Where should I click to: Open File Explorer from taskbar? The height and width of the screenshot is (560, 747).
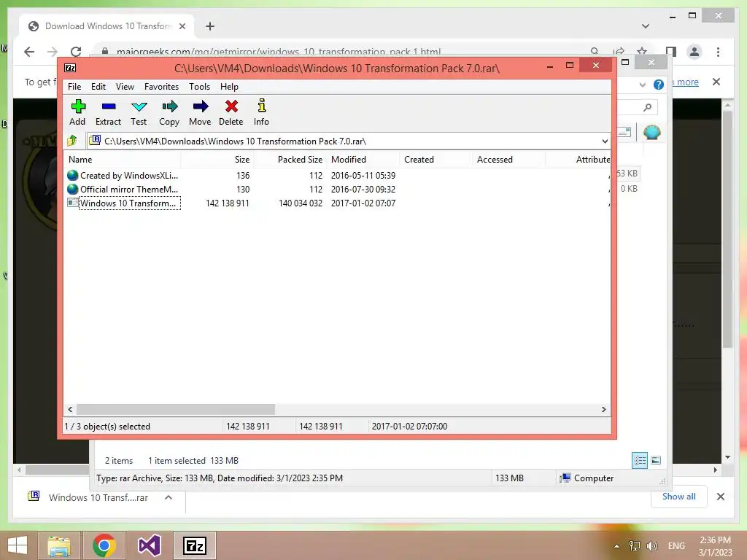pyautogui.click(x=58, y=545)
